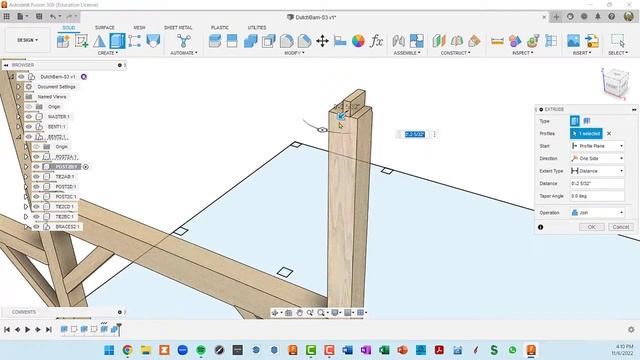Switch to PLASTIC tab
This screenshot has height=360, width=640.
click(220, 27)
